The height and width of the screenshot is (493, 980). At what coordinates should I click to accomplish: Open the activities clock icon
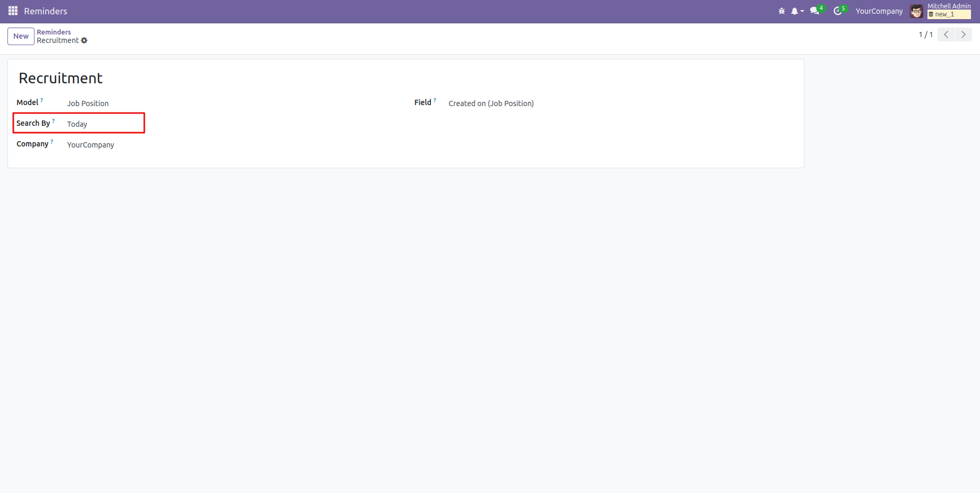(x=838, y=11)
